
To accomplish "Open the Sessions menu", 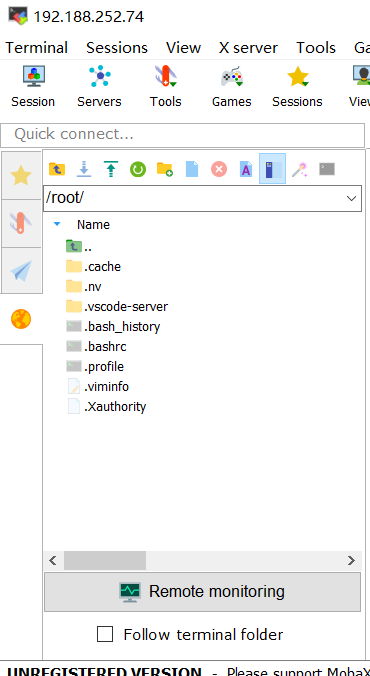I will tap(117, 47).
